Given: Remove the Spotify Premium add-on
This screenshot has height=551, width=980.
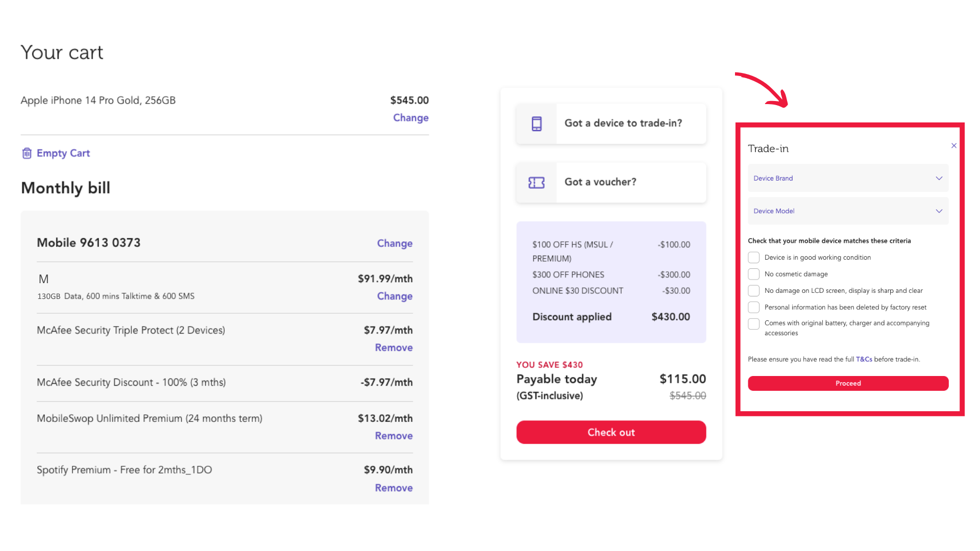Looking at the screenshot, I should [394, 488].
